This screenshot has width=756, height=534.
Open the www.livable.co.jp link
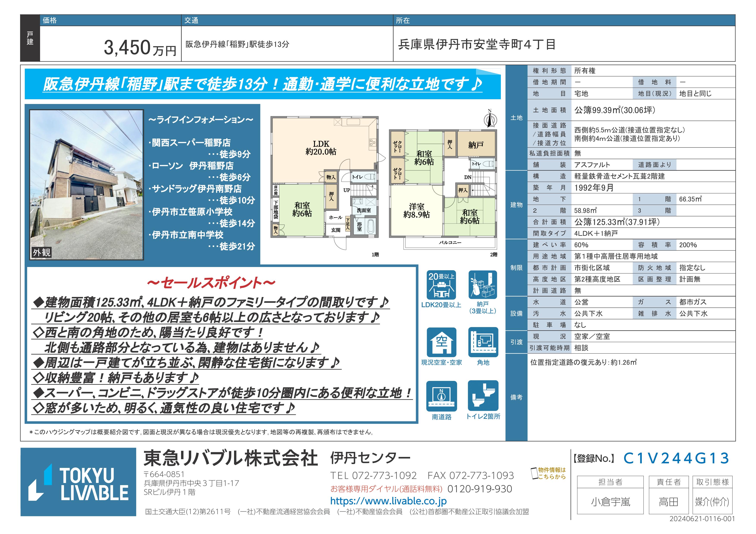[388, 501]
